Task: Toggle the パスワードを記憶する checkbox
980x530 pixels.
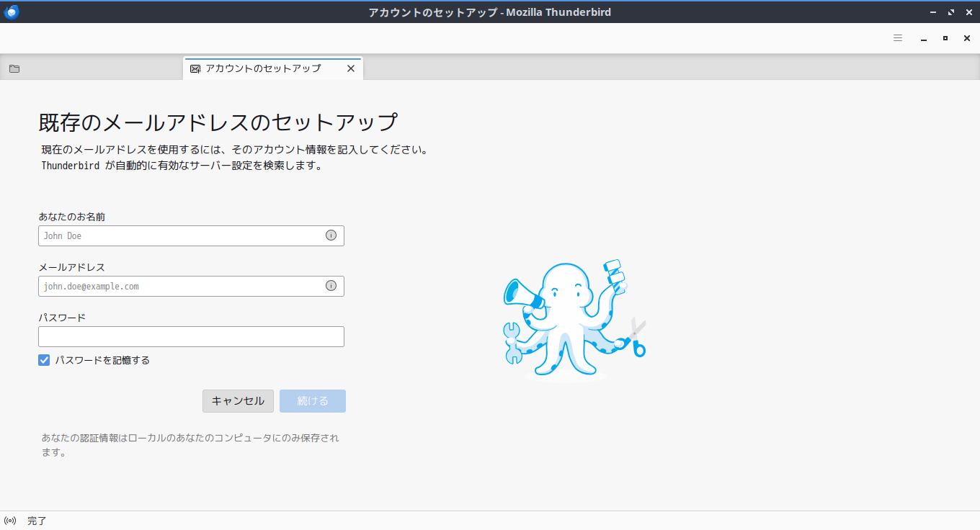Action: pos(44,360)
